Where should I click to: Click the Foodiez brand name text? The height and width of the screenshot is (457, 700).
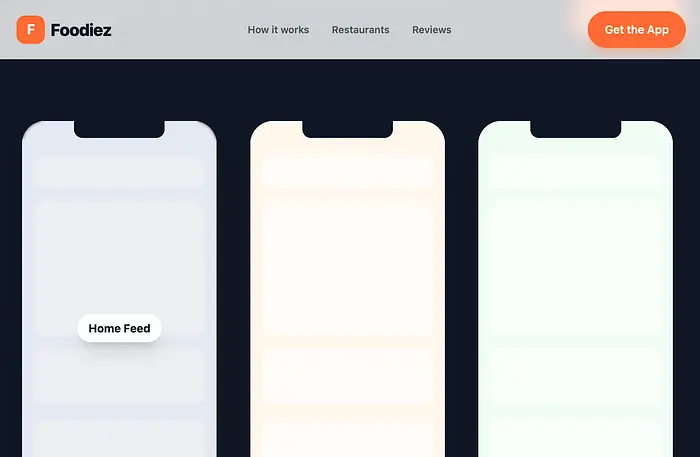81,30
